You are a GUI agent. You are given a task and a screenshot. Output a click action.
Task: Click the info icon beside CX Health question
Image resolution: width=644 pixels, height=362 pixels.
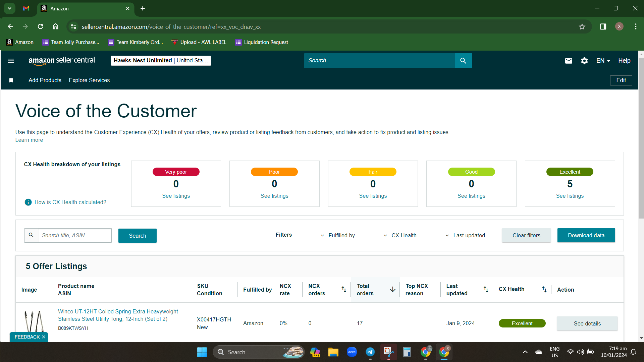click(x=28, y=202)
